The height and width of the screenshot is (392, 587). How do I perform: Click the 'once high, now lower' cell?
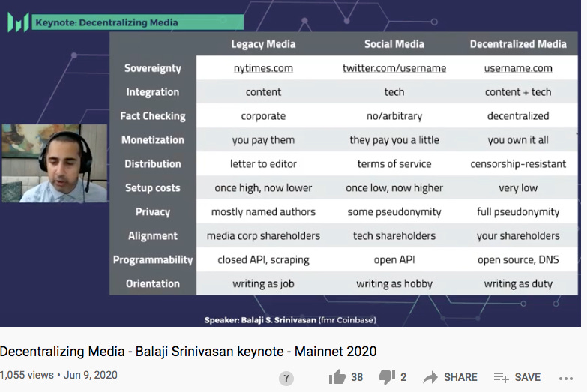[x=263, y=188]
